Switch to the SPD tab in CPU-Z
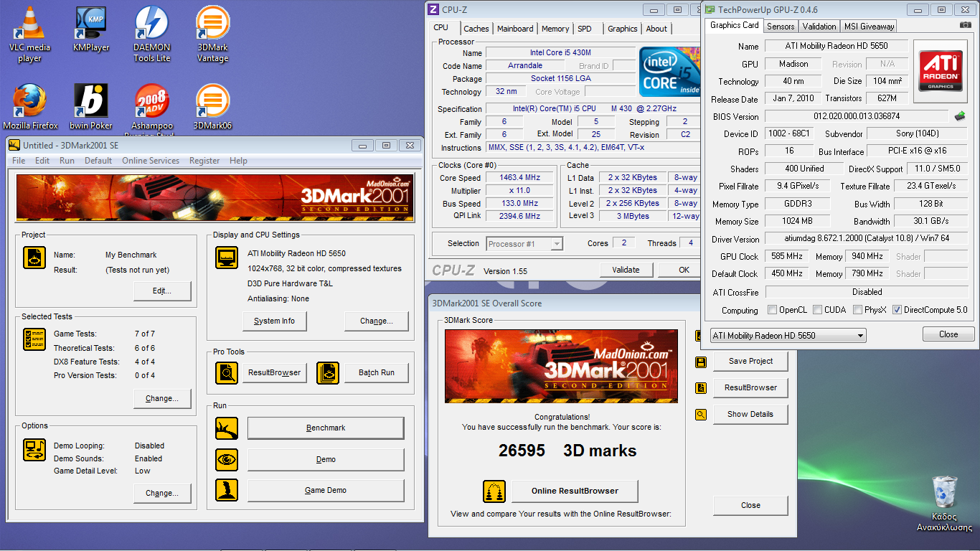 coord(585,29)
